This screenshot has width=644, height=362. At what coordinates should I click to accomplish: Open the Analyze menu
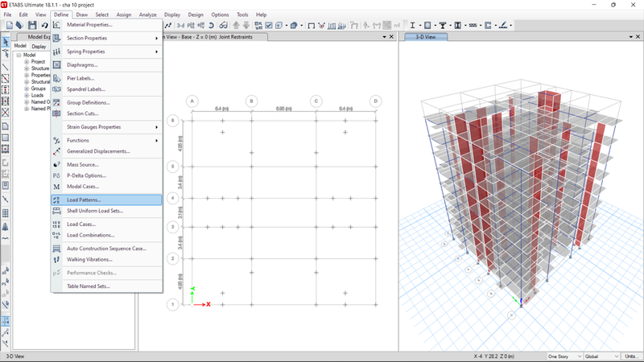click(x=147, y=14)
